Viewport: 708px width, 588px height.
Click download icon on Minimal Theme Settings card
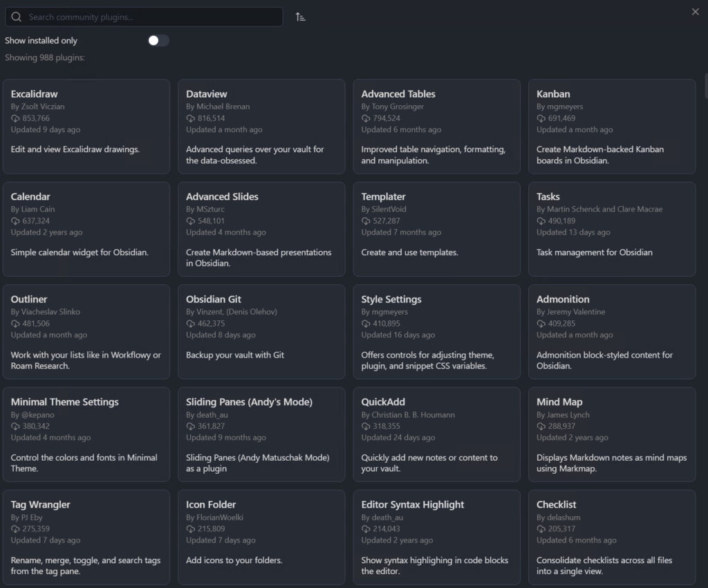point(15,426)
